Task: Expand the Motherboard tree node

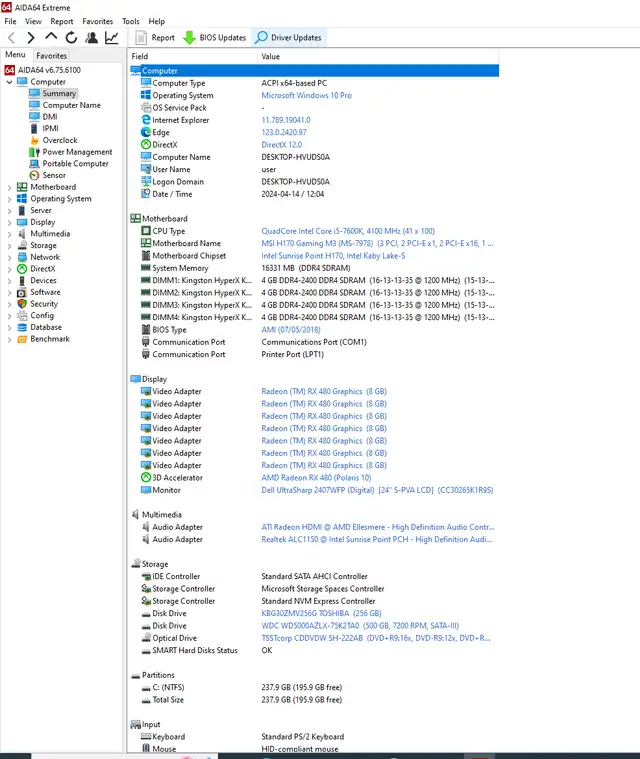Action: [x=9, y=187]
